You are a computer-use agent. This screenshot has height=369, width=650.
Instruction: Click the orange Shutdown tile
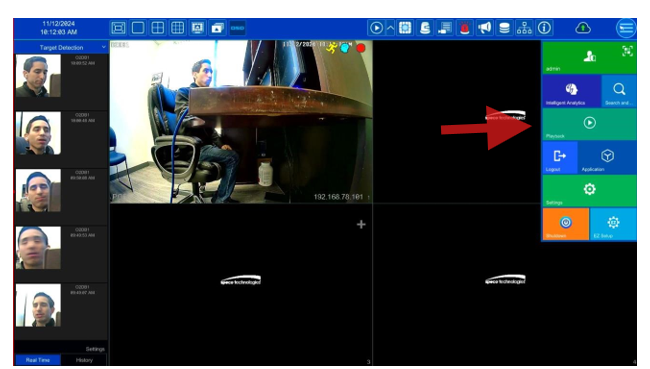[x=565, y=224]
